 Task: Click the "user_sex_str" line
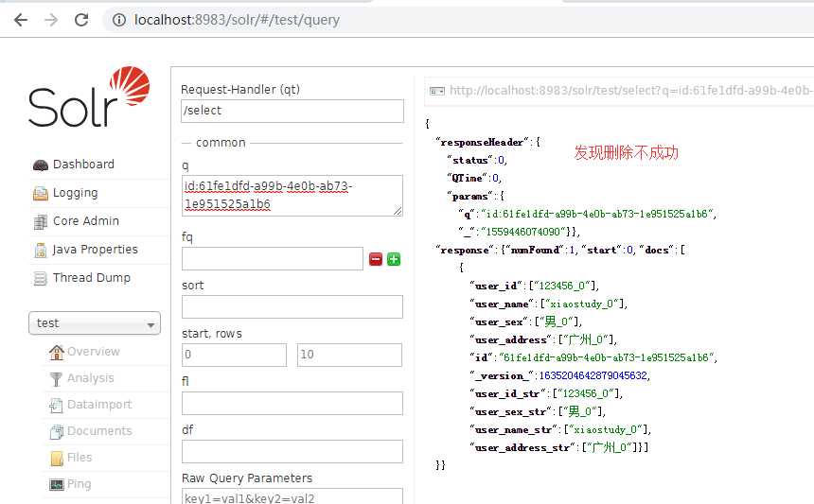tap(538, 411)
